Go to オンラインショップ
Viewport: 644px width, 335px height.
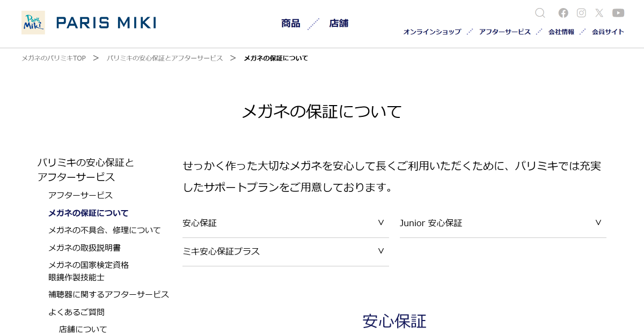tap(432, 32)
